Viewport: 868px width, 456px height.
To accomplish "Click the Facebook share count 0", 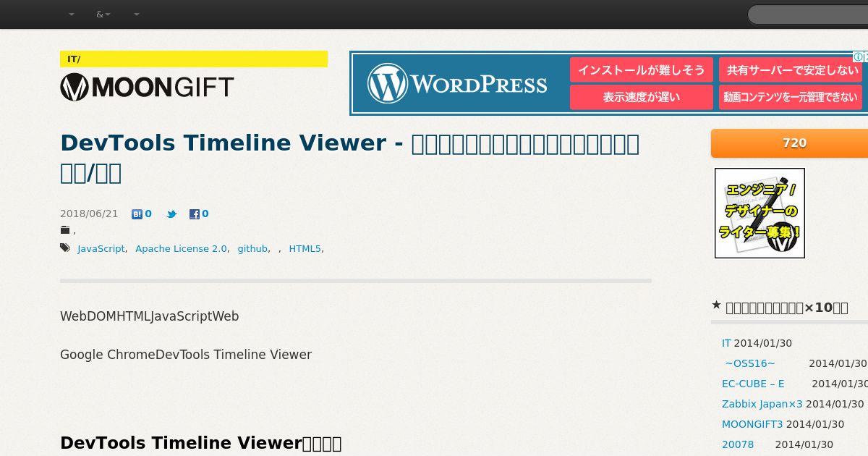I will [205, 214].
